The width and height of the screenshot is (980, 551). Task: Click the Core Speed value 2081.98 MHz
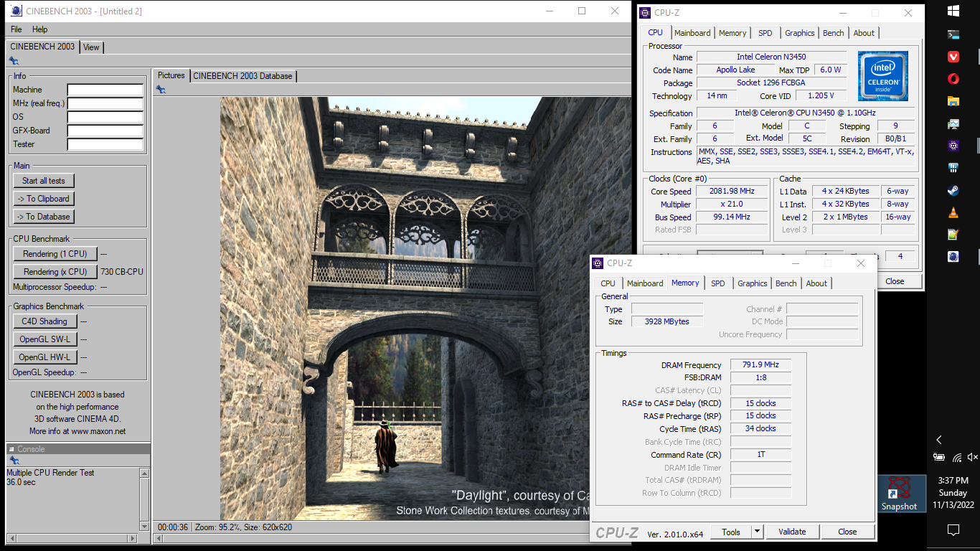coord(731,192)
